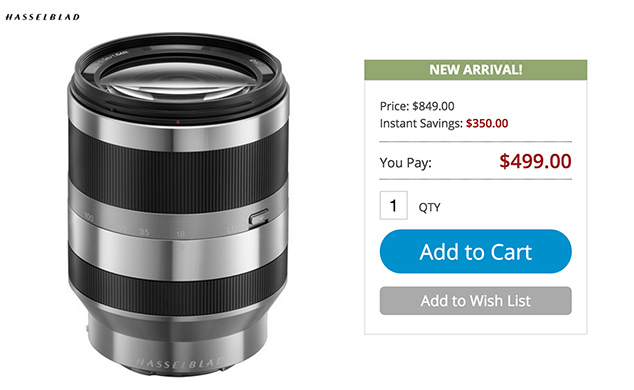Viewport: 634px width, 390px height.
Task: Click the Add to Cart button
Action: (x=476, y=251)
